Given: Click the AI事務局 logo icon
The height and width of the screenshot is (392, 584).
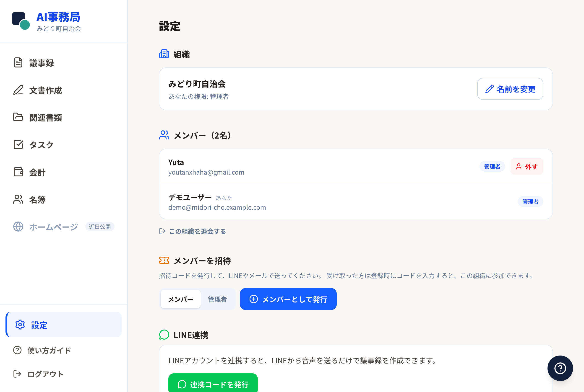Looking at the screenshot, I should coord(21,21).
